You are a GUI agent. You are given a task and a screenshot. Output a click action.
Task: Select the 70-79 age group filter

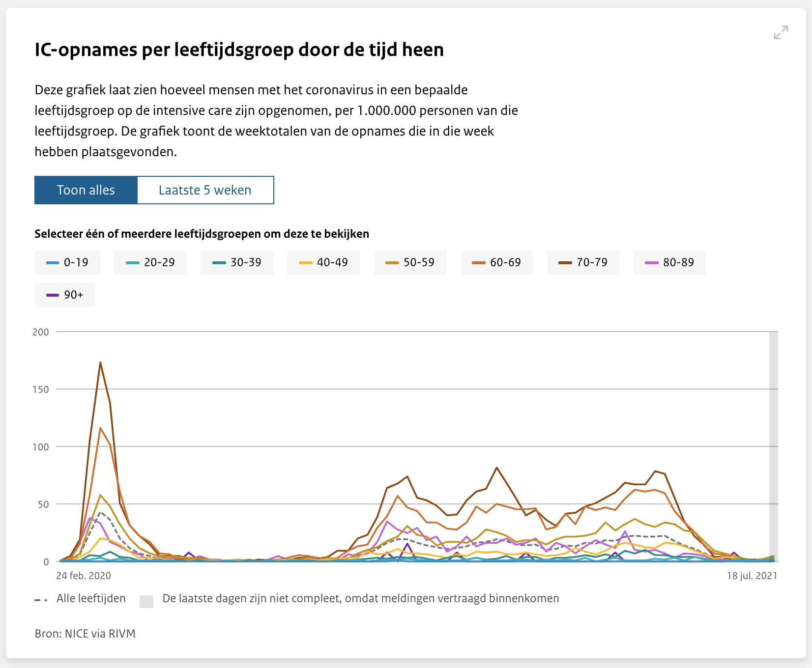pos(583,263)
